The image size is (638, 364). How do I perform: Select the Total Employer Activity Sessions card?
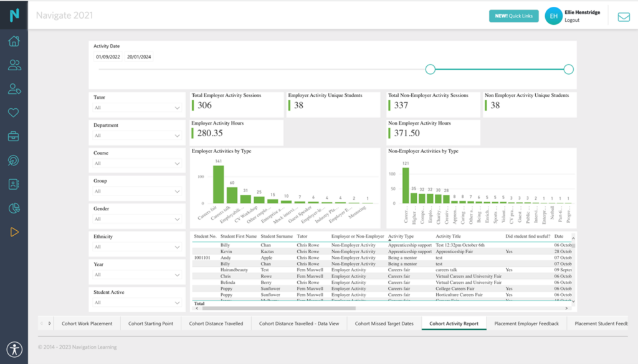coord(237,105)
